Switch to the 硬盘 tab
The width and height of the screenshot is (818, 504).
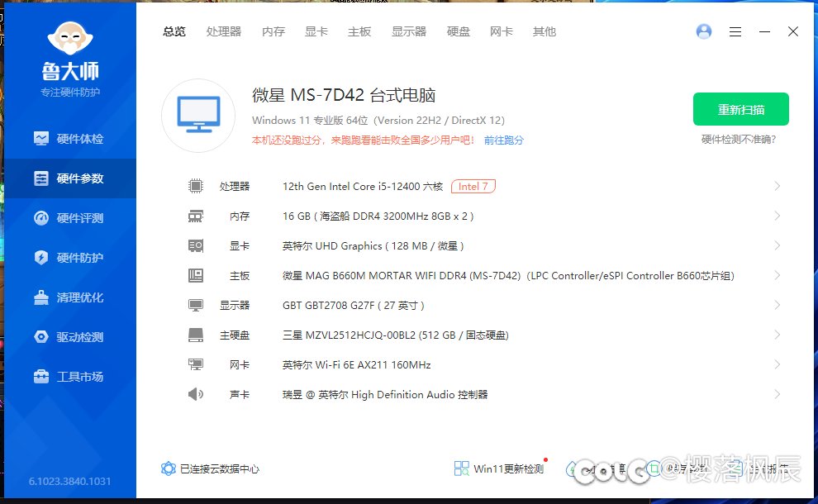click(459, 31)
